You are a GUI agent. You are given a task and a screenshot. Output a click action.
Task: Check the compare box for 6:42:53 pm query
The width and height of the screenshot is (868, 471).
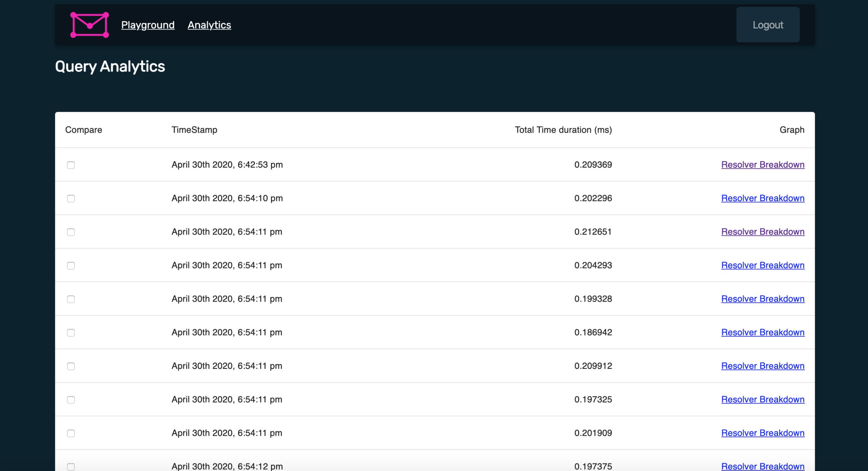point(71,165)
